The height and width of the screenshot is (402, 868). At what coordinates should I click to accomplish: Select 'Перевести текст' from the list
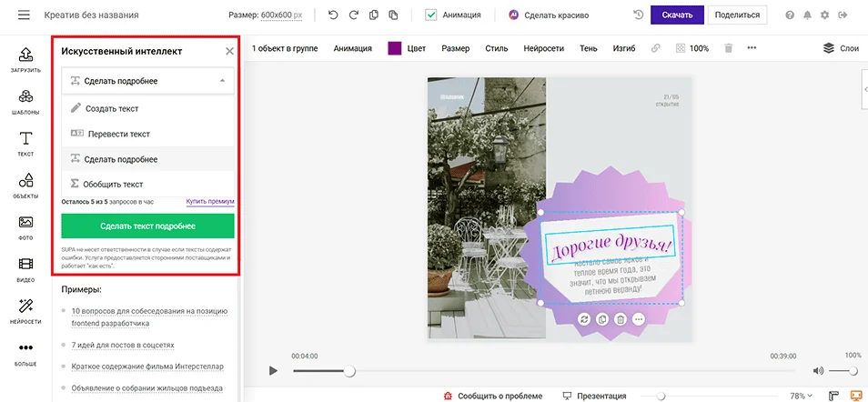118,134
